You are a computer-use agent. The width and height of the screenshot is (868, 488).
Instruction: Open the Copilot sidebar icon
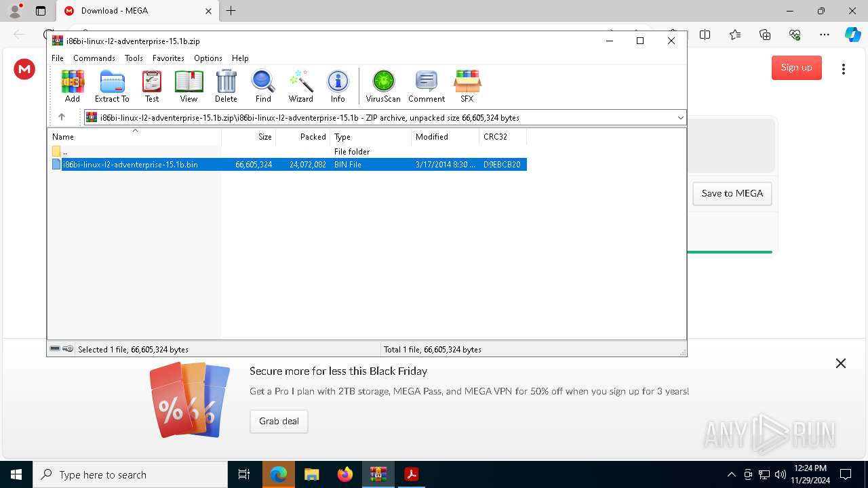click(853, 35)
